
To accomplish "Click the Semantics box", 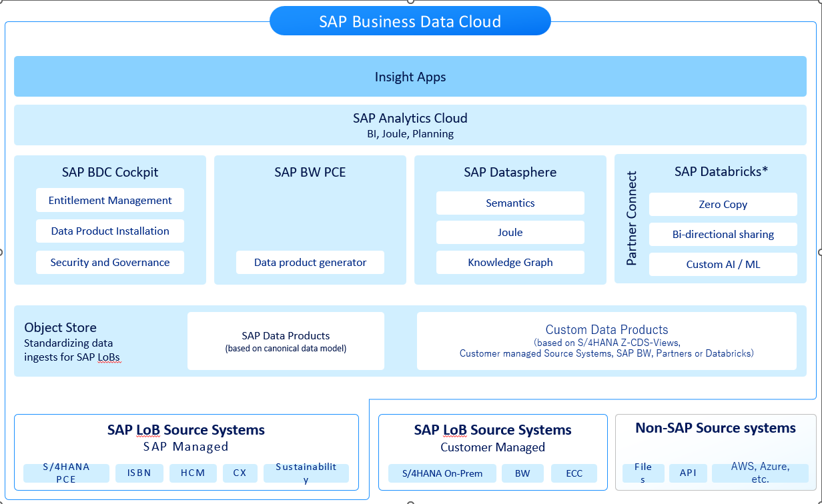I will 510,203.
